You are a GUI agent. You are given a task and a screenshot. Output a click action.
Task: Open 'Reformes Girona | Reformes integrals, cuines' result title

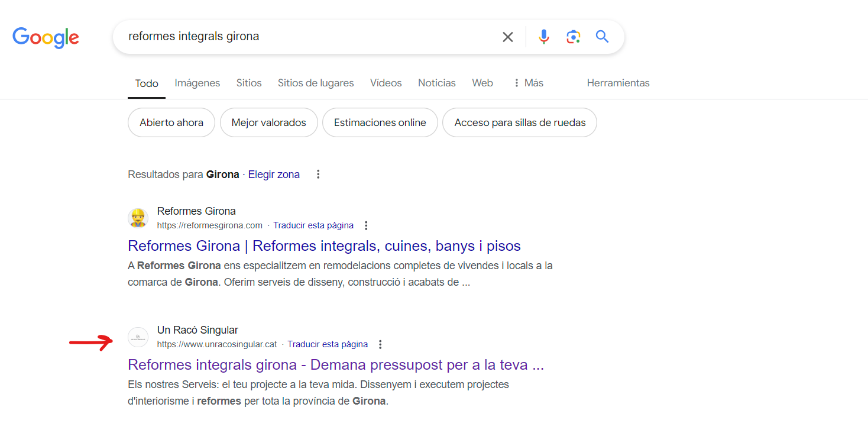pyautogui.click(x=324, y=245)
